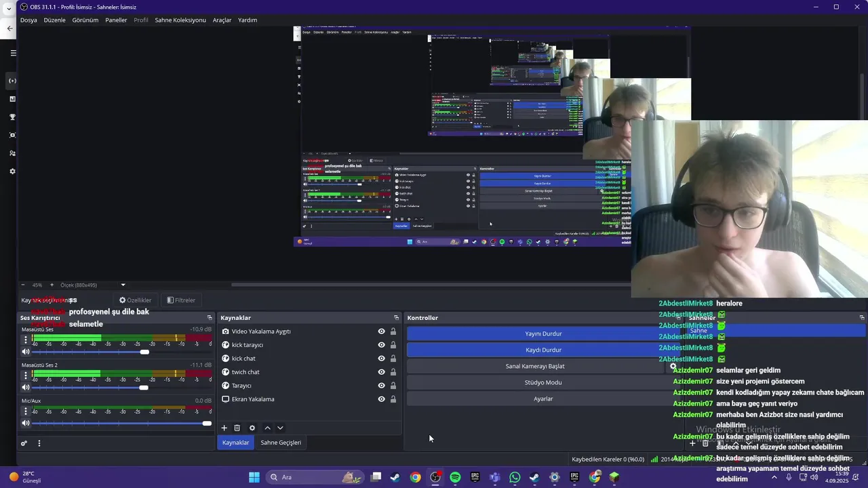
Task: Zoom in preview with plus icon
Action: pos(52,285)
